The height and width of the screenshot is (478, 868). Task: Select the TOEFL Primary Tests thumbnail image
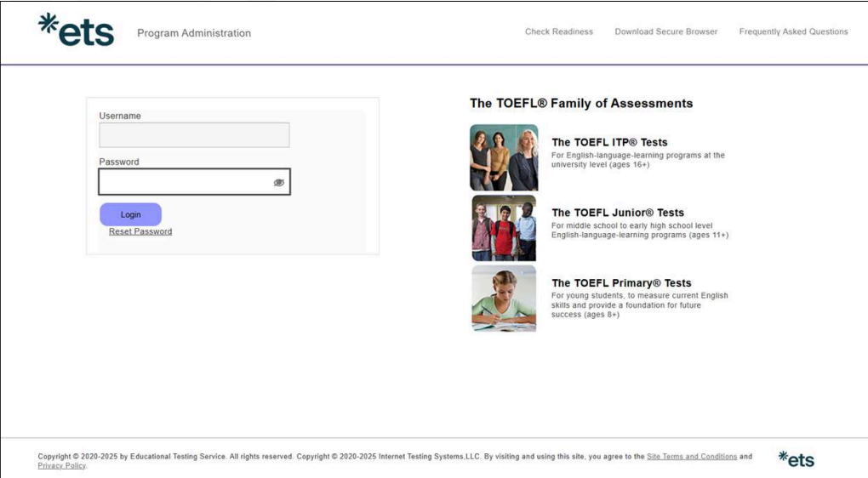pyautogui.click(x=504, y=299)
